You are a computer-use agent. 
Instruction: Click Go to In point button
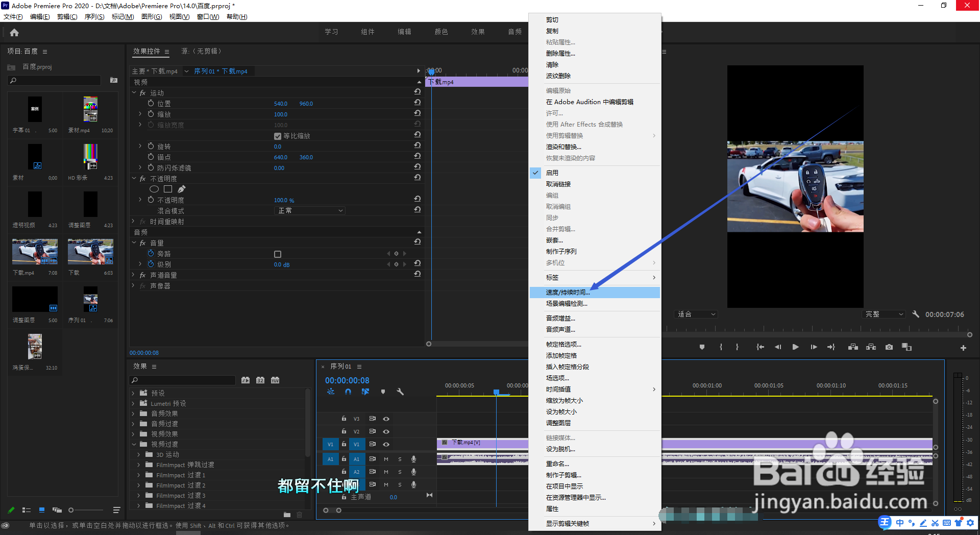pyautogui.click(x=760, y=347)
